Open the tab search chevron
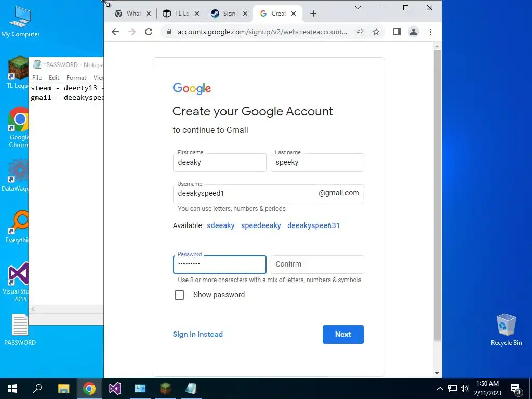Screen dimensions: 532x399 pyautogui.click(x=357, y=8)
